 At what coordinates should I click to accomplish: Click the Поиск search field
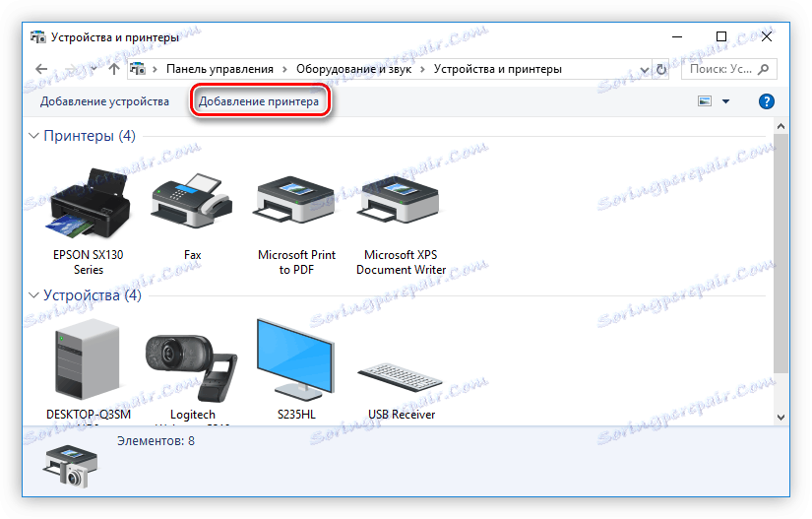pyautogui.click(x=729, y=69)
